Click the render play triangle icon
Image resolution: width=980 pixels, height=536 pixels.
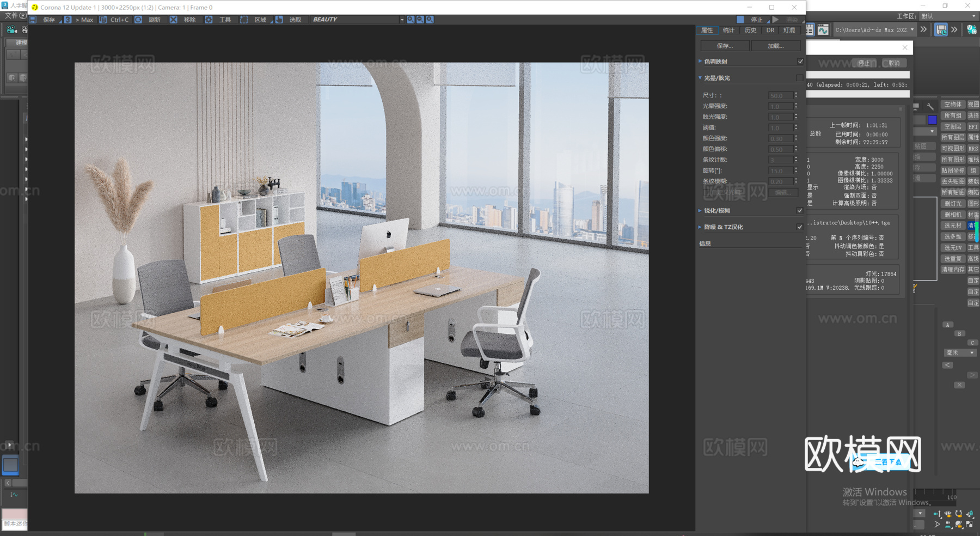click(x=775, y=20)
